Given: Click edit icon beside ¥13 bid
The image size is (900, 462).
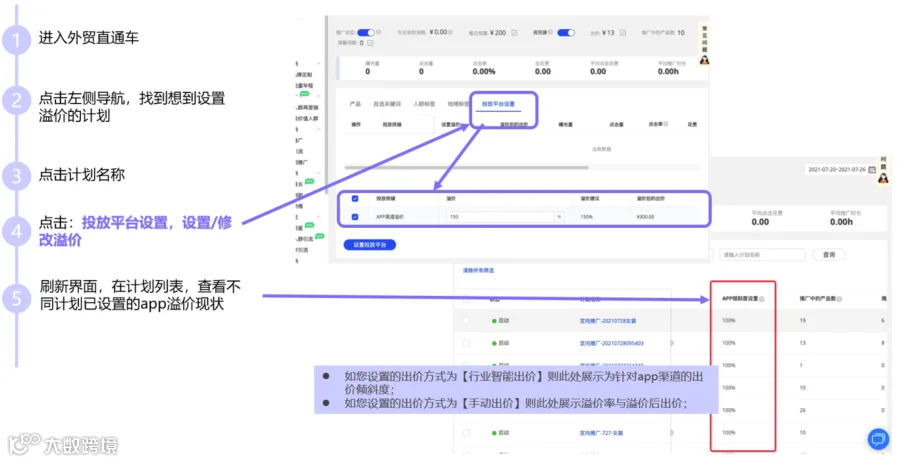Looking at the screenshot, I should coord(623,33).
